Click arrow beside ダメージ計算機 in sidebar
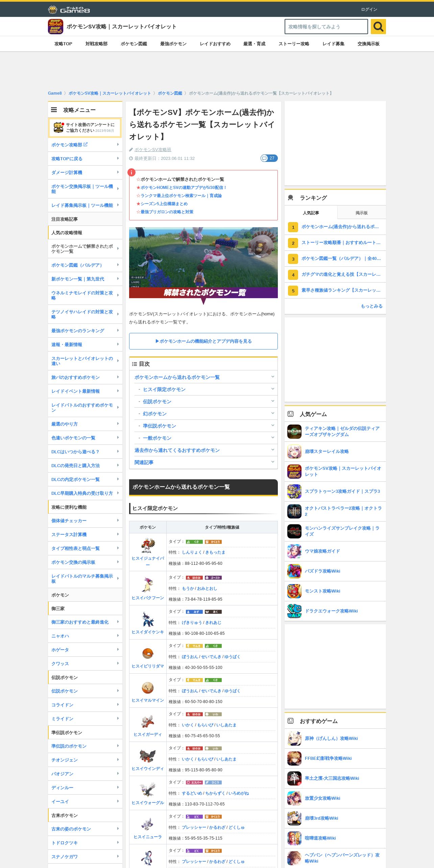434x868 pixels. click(118, 172)
